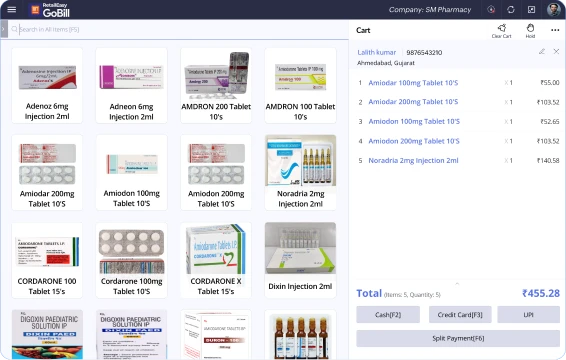
Task: Click the GoBill logo
Action: (x=50, y=10)
